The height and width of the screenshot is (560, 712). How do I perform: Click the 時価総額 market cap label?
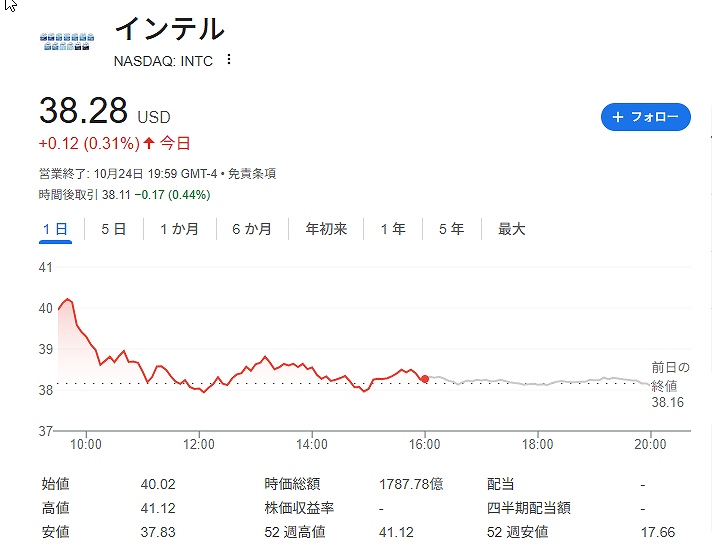pyautogui.click(x=287, y=484)
